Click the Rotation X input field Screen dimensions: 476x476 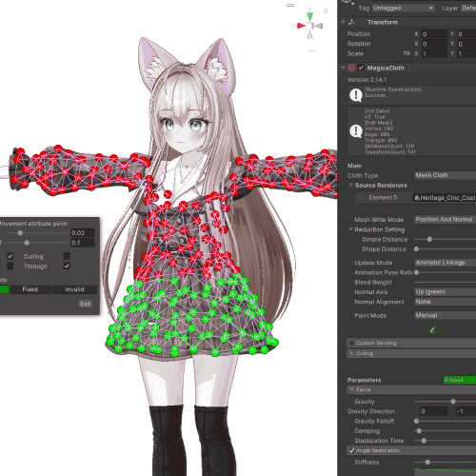pos(434,44)
